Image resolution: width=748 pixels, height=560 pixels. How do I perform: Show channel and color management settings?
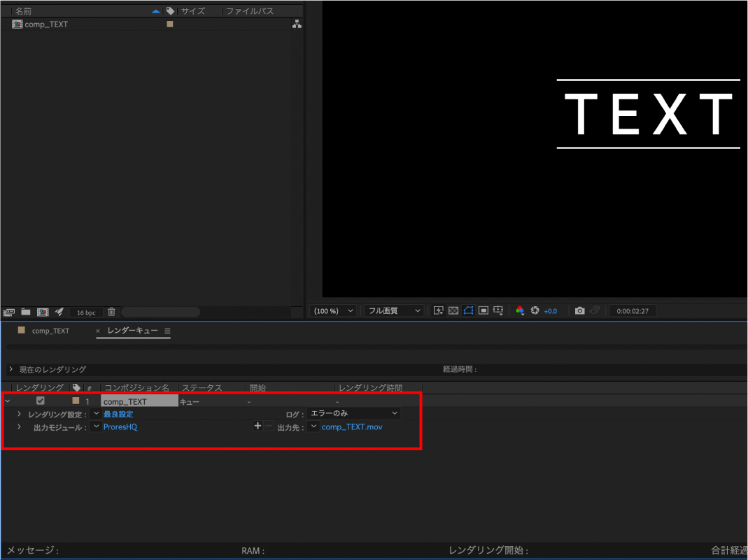(520, 310)
